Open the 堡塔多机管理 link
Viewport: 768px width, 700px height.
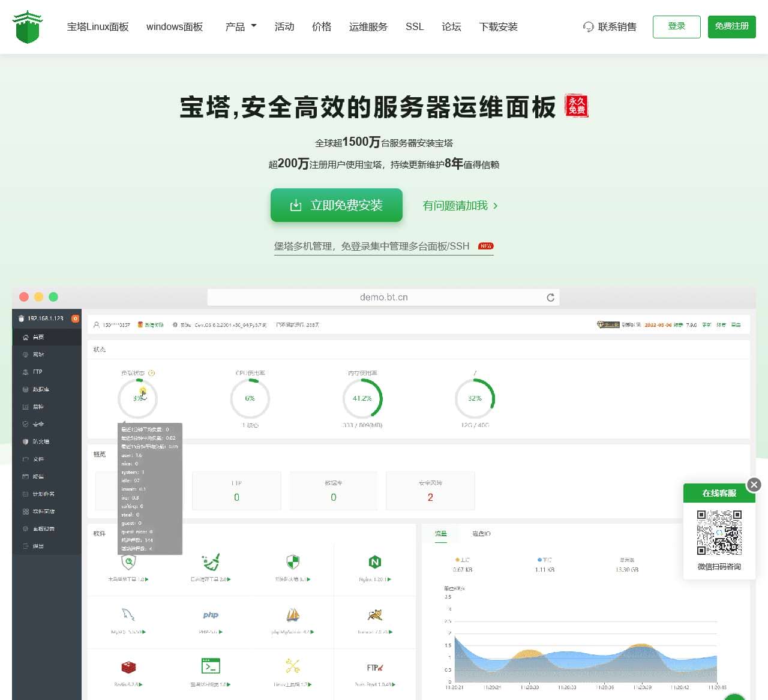[384, 246]
